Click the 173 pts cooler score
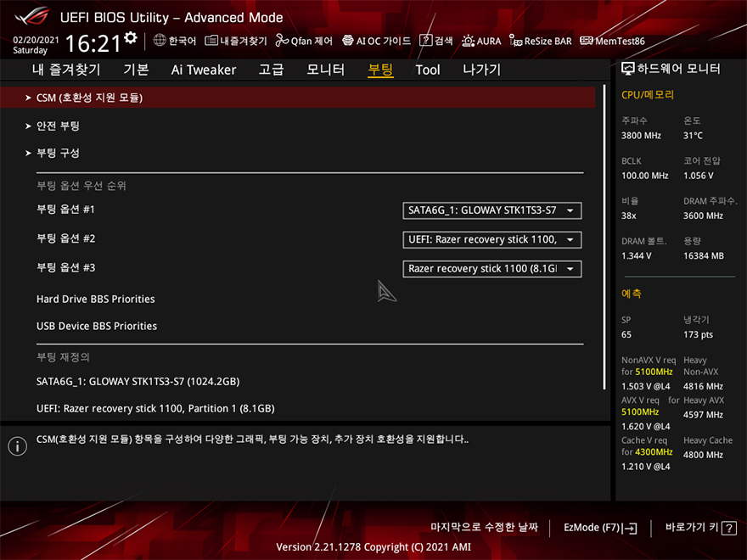 698,335
